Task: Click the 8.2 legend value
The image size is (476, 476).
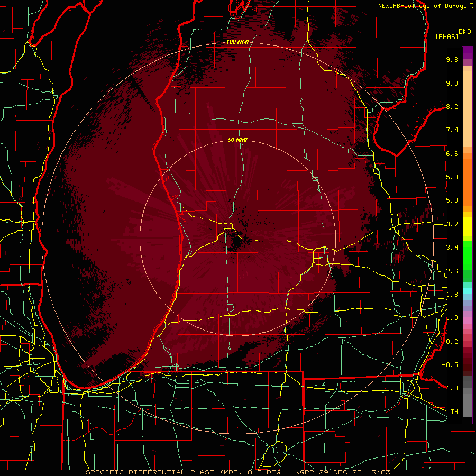Action: tap(452, 106)
